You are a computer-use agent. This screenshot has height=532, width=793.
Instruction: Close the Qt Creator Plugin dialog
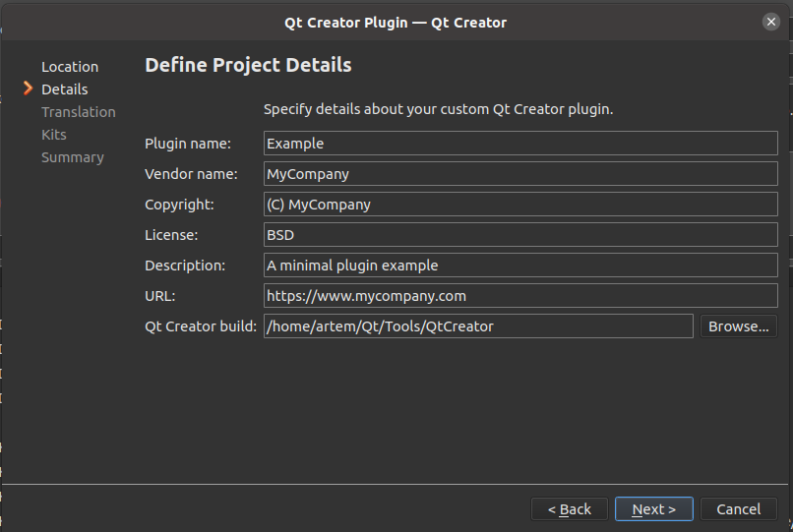click(770, 22)
